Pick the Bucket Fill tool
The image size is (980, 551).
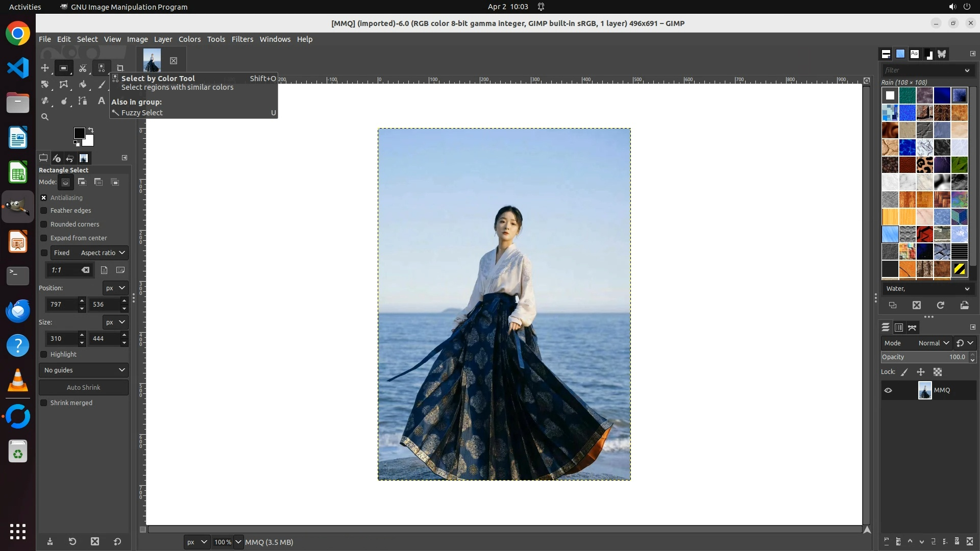pyautogui.click(x=82, y=85)
